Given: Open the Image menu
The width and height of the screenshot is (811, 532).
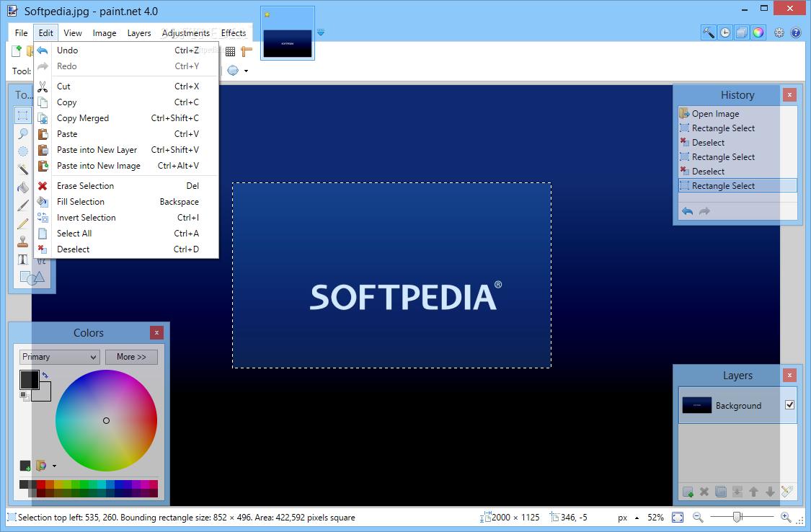Looking at the screenshot, I should coord(105,32).
